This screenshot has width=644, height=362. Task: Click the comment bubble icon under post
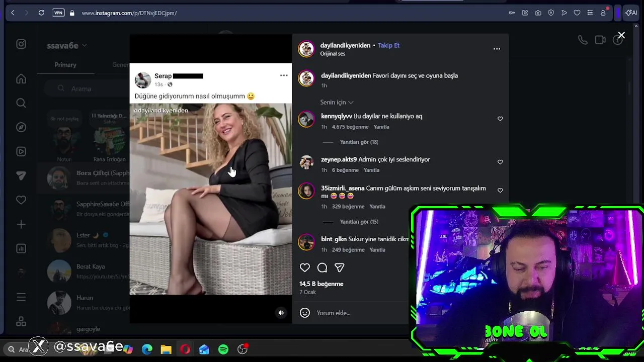(x=323, y=267)
